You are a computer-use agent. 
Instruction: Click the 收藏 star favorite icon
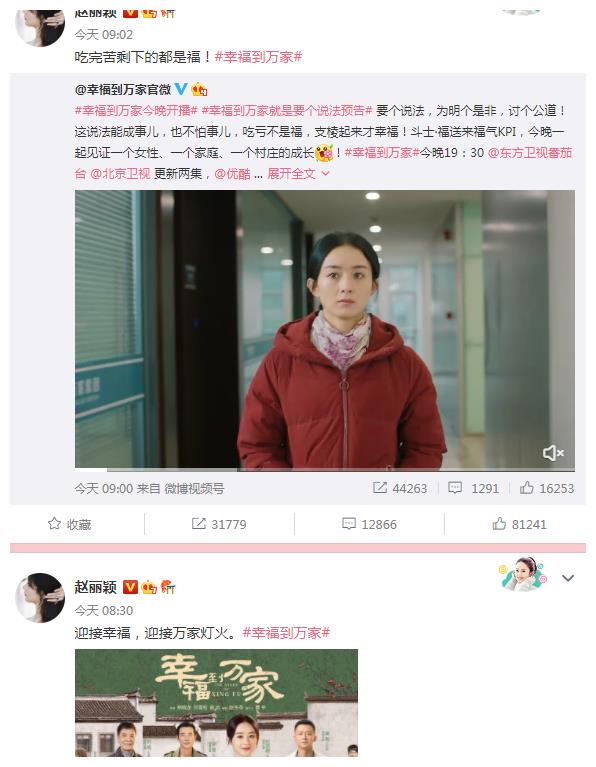coord(54,524)
